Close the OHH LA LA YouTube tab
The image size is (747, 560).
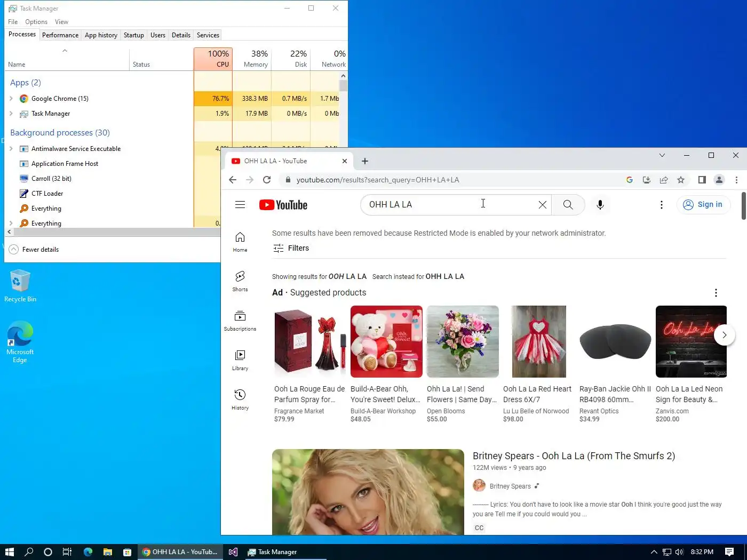coord(345,161)
